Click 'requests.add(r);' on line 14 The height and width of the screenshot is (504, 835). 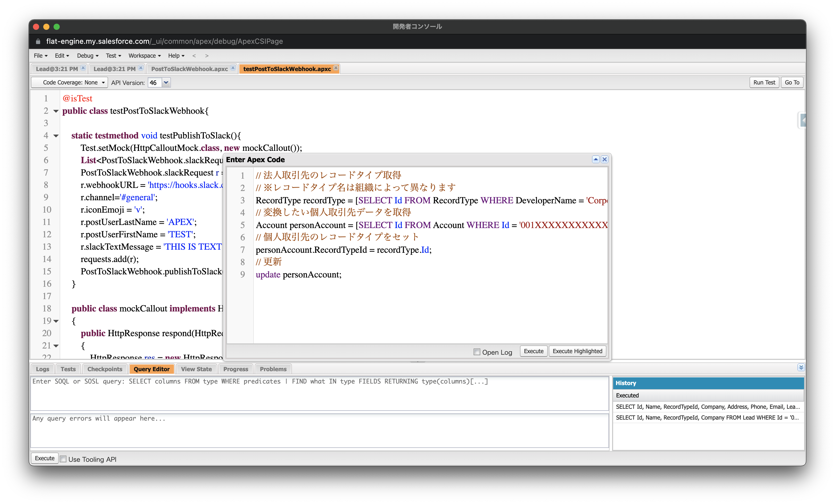(109, 259)
